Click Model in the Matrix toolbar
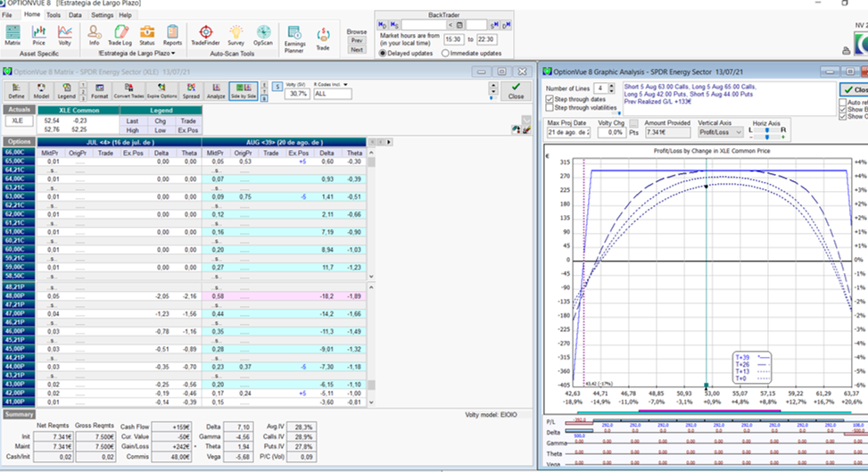Viewport: 868px width, 472px height. [42, 91]
